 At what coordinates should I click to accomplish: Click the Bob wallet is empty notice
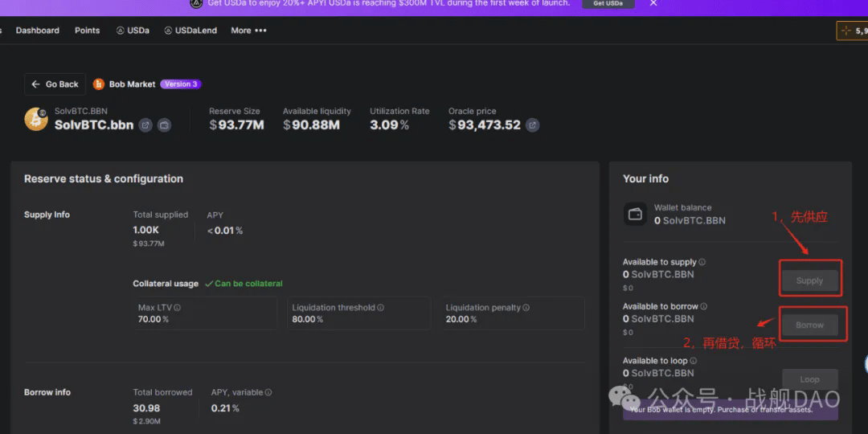point(730,410)
